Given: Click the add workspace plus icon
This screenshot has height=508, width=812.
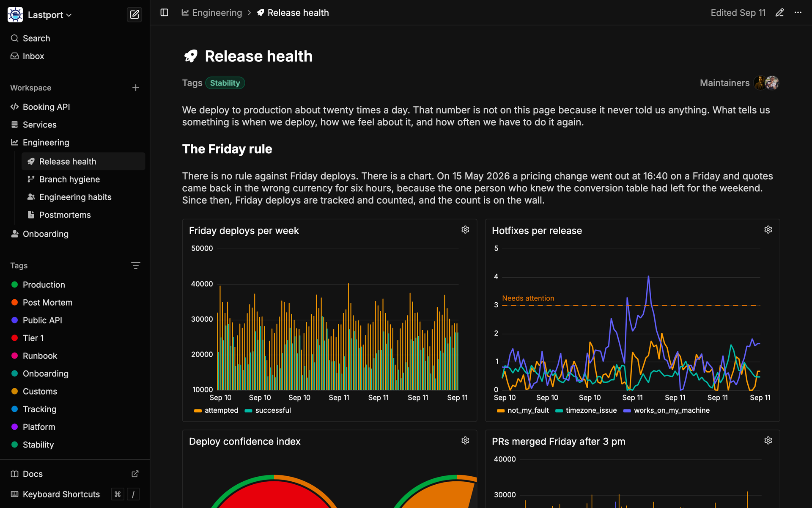Looking at the screenshot, I should (x=136, y=88).
